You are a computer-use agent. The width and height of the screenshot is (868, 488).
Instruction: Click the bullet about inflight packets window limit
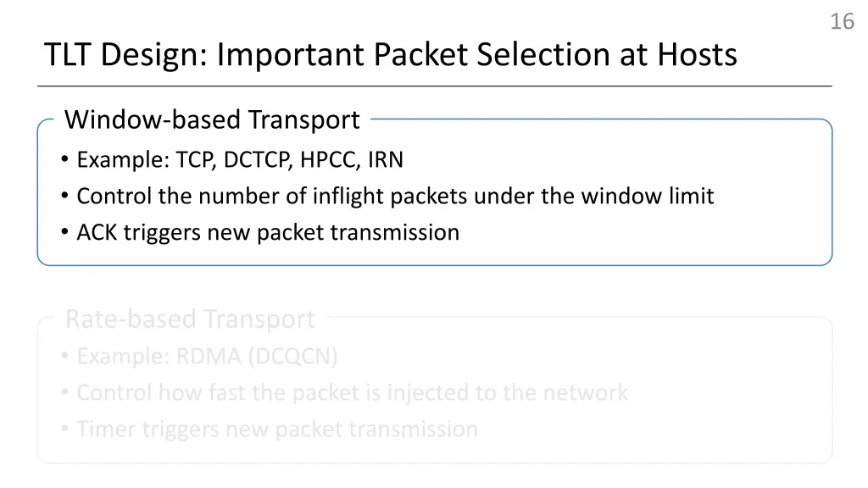click(387, 196)
